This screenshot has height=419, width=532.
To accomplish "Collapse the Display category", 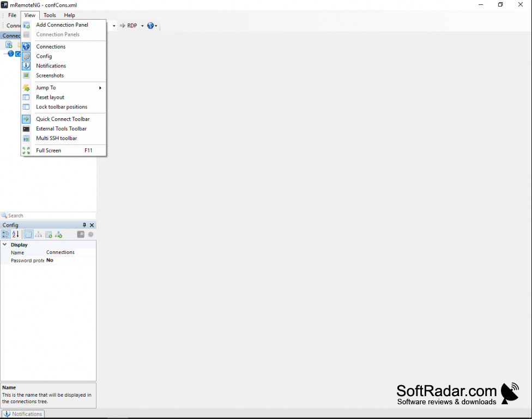I will [x=5, y=244].
